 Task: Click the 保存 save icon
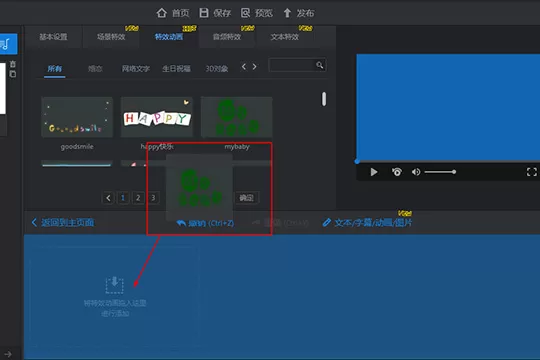204,13
